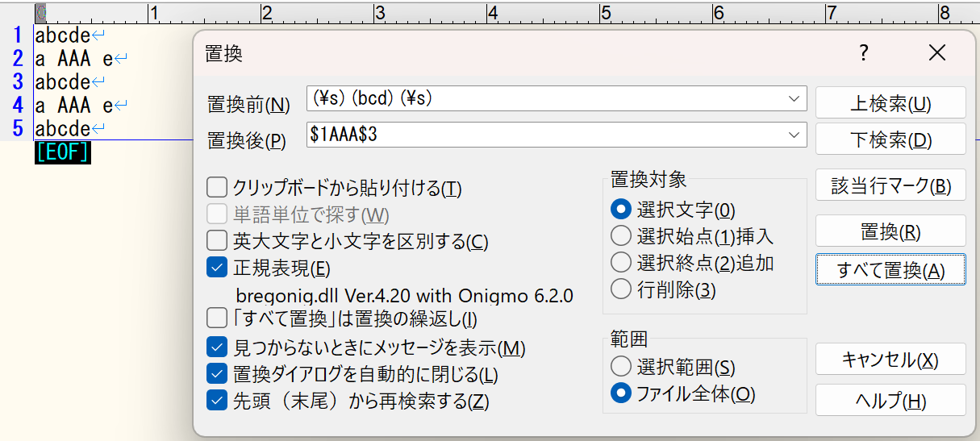Screen dimensions: 980x441
Task: Choose 選択終点追加 radio button
Action: click(621, 263)
